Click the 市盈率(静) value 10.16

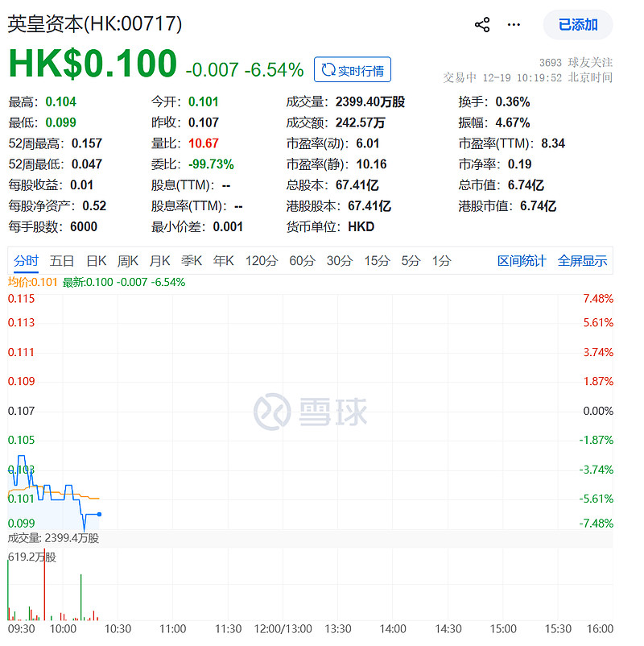(371, 164)
